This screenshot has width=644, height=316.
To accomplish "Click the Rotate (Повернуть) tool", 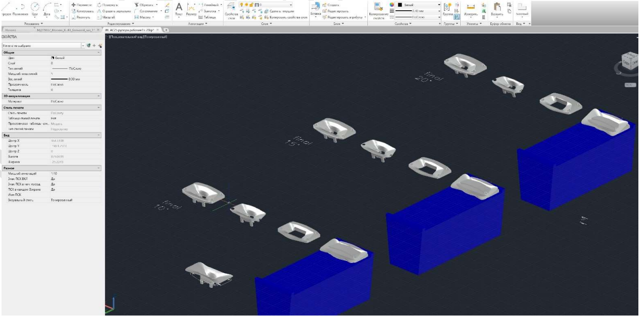I will (107, 5).
